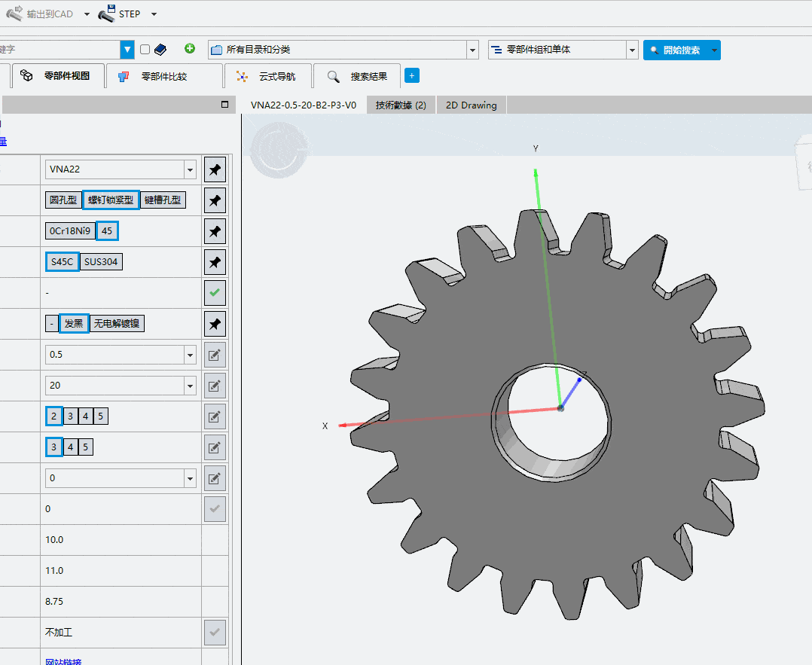The image size is (812, 665).
Task: Select value 3 in the 3-4-5 row
Action: (x=54, y=447)
